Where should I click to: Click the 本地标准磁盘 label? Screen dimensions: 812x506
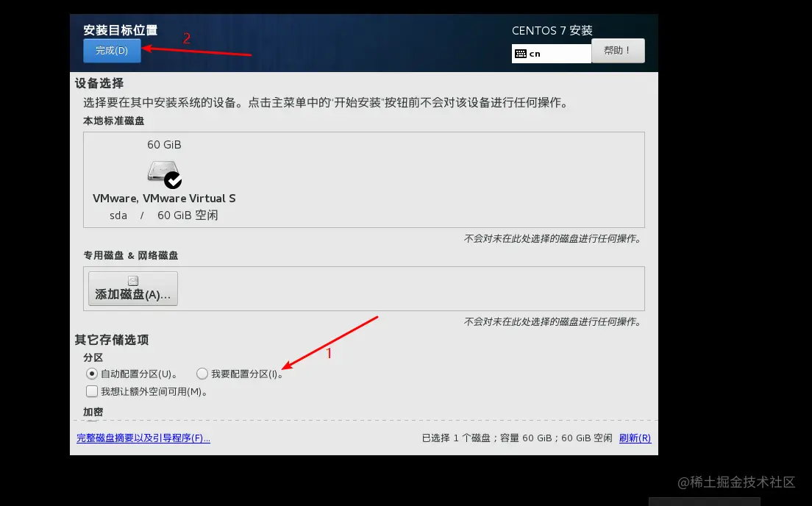[114, 121]
